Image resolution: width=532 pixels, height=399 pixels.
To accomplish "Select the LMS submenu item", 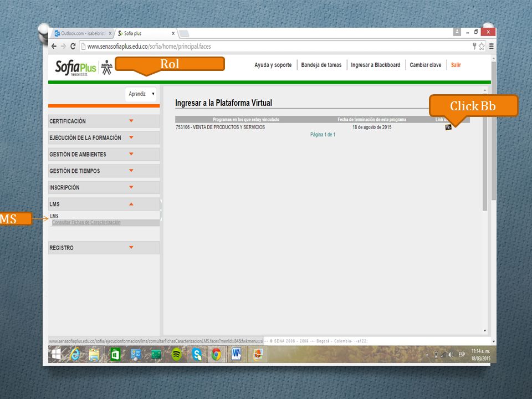I will tap(54, 216).
